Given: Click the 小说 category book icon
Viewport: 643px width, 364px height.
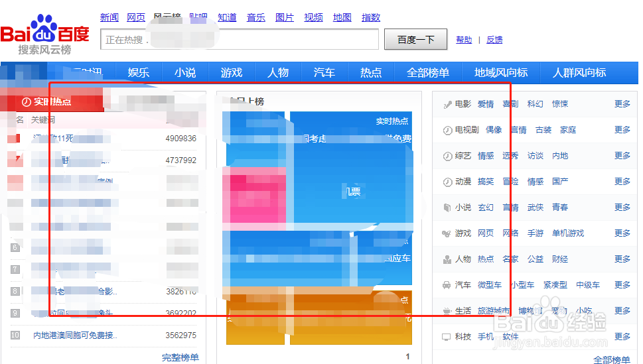Looking at the screenshot, I should pyautogui.click(x=447, y=208).
